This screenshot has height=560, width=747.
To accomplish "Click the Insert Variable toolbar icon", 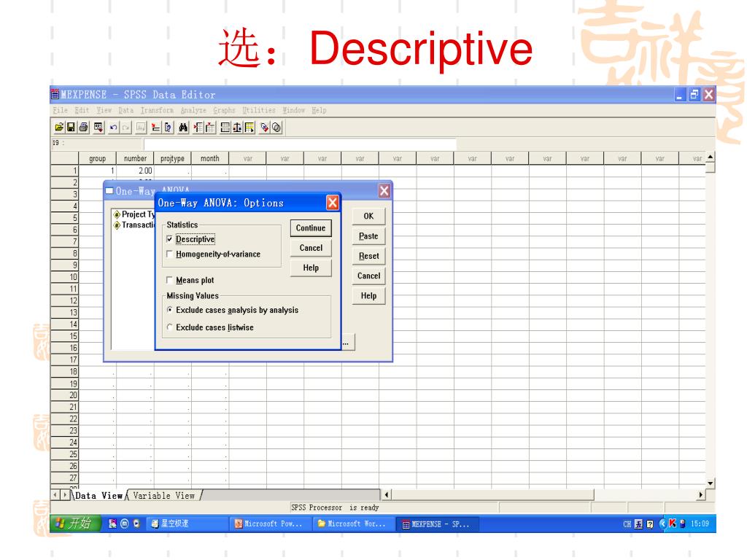I will [x=210, y=128].
